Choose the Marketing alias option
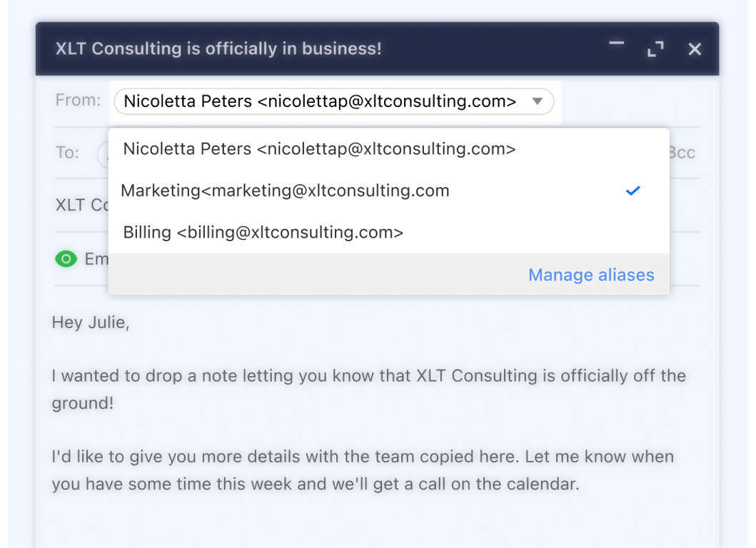This screenshot has width=756, height=548. [286, 191]
